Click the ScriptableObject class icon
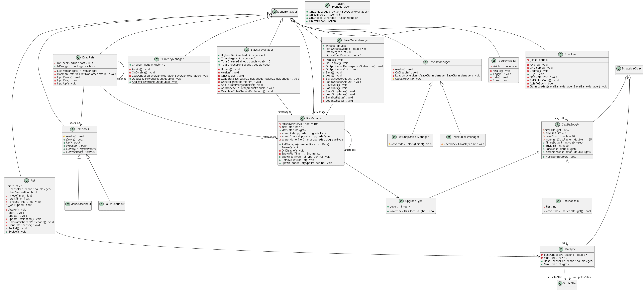Viewport: 644px width, 291px height. (x=619, y=68)
